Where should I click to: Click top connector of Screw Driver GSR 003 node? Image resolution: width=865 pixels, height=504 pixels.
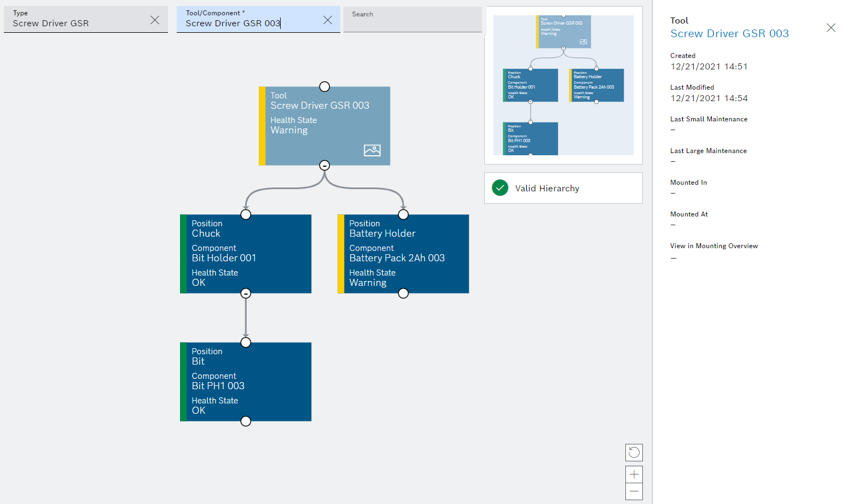[x=324, y=86]
